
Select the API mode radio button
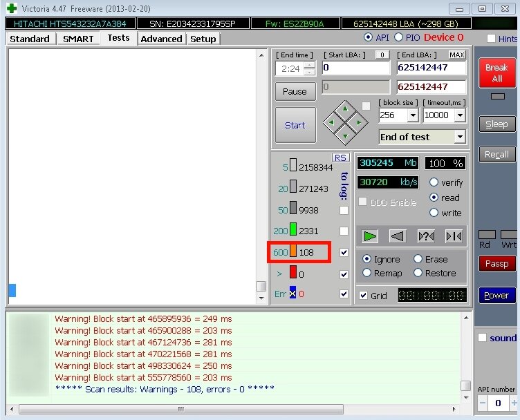coord(368,37)
